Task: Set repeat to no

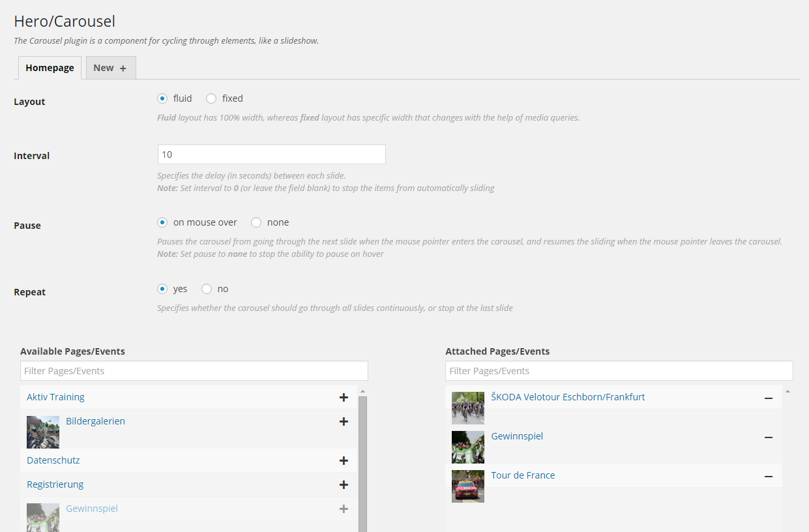Action: pyautogui.click(x=207, y=289)
